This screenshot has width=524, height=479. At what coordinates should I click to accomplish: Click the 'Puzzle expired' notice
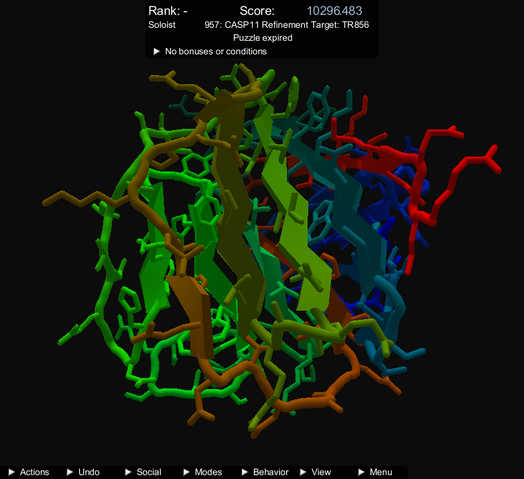263,38
